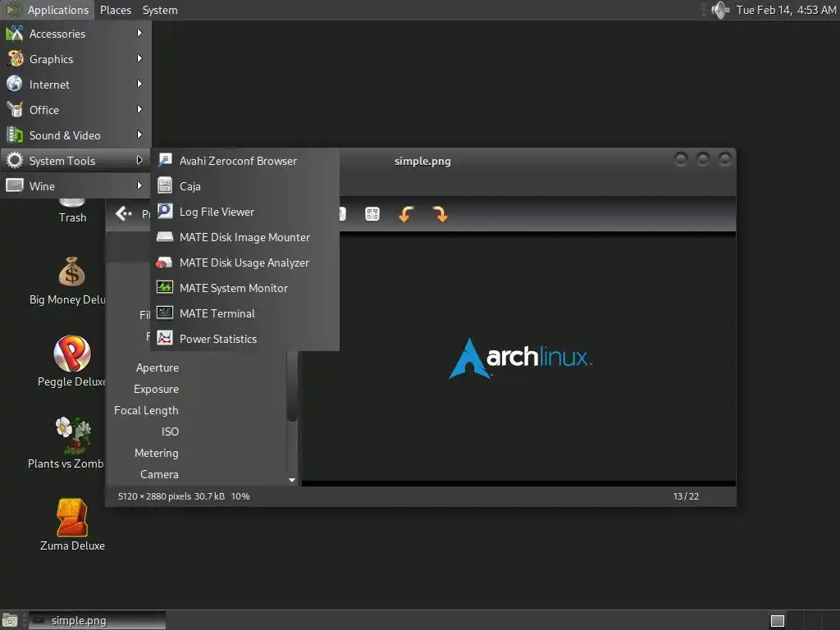Go to previous image arrow
The image size is (840, 630).
pos(124,214)
